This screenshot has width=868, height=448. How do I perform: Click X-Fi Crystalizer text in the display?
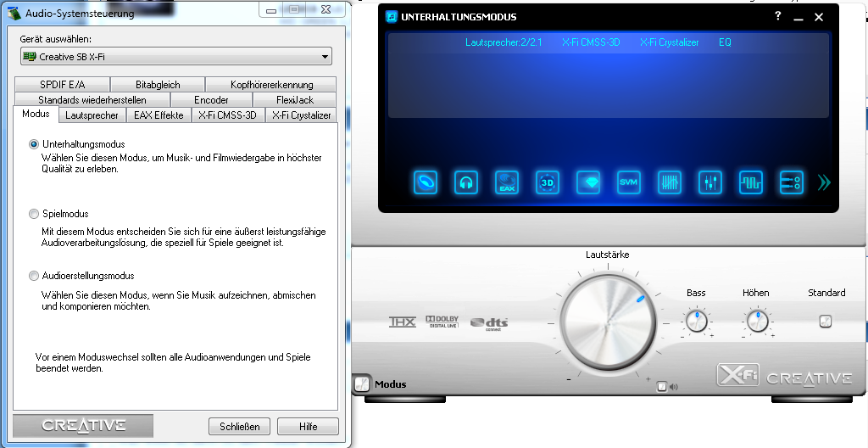click(670, 42)
